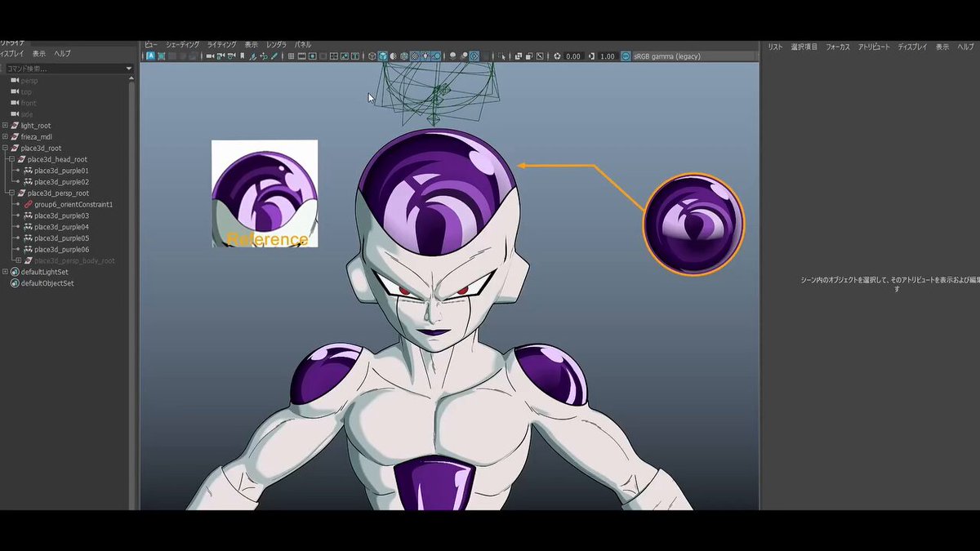Screen dimensions: 980x551
Task: Click the Lock Camera icon
Action: point(220,56)
